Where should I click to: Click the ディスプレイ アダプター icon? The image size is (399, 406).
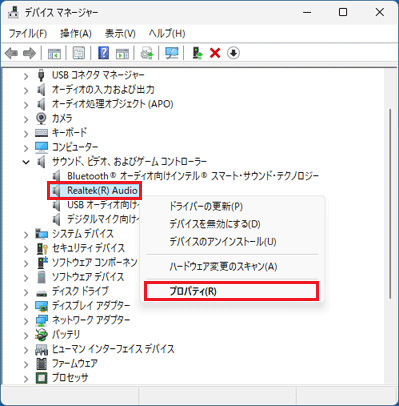[41, 306]
